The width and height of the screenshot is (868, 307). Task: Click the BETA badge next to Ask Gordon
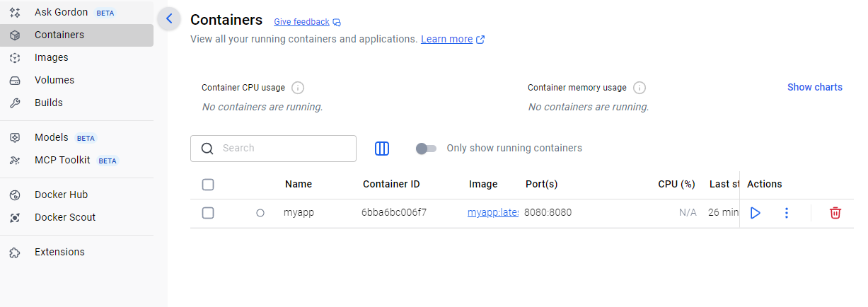(105, 13)
